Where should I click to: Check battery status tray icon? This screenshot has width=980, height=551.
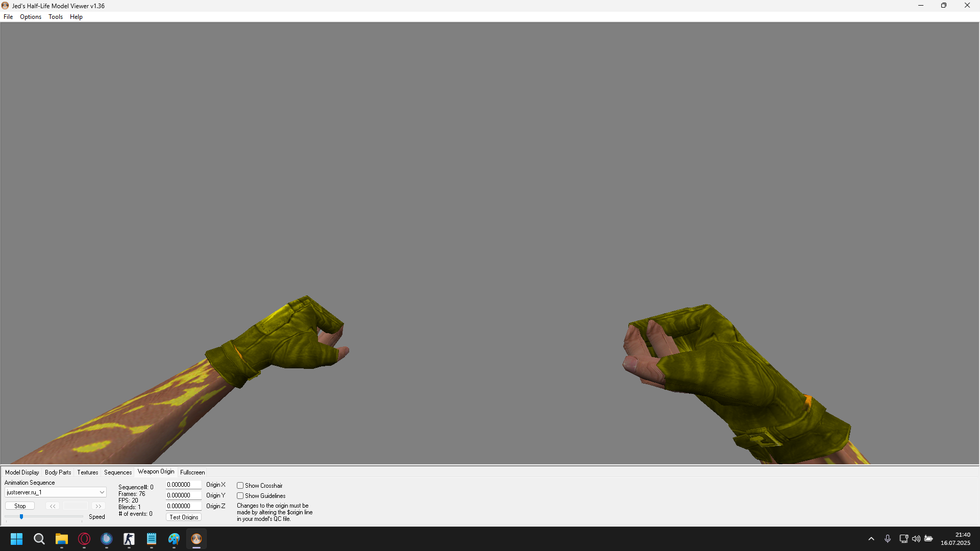[x=929, y=539]
